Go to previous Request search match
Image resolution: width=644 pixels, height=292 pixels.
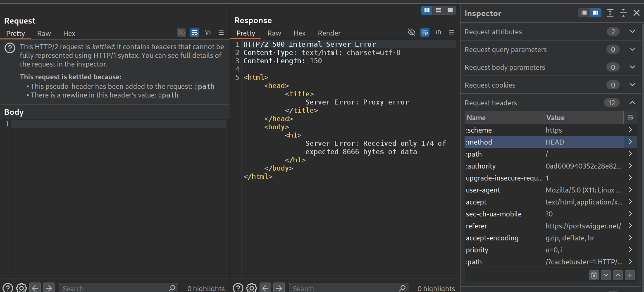pyautogui.click(x=36, y=288)
